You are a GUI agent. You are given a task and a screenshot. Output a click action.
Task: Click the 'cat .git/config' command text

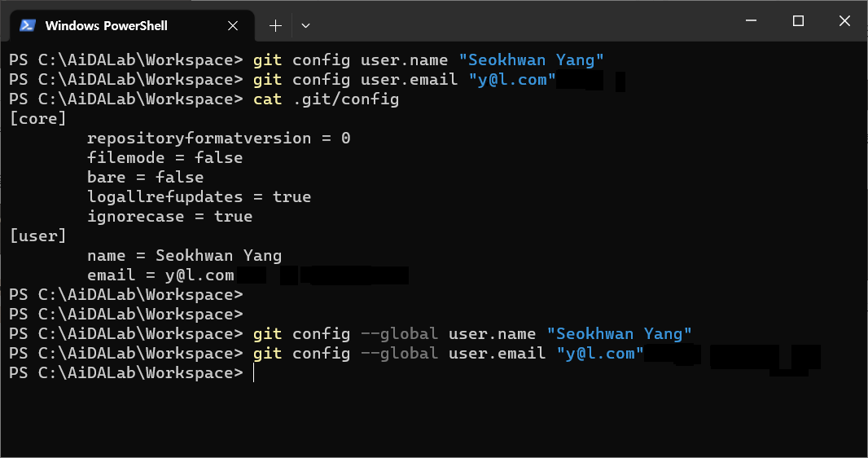[x=326, y=99]
